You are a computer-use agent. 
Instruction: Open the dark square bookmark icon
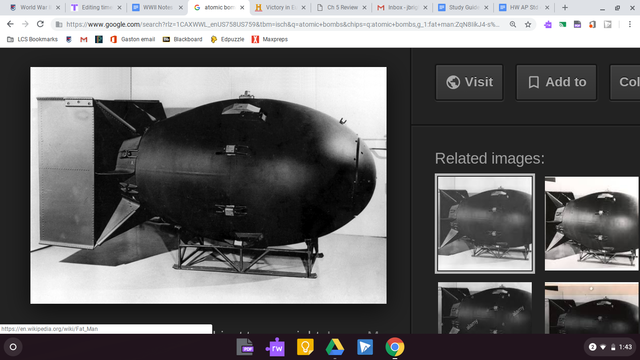pos(99,39)
